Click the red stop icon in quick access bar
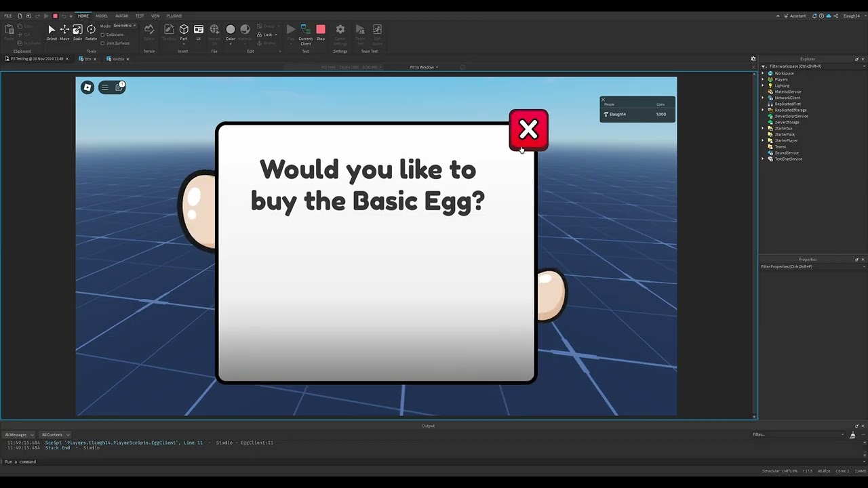 (x=55, y=16)
